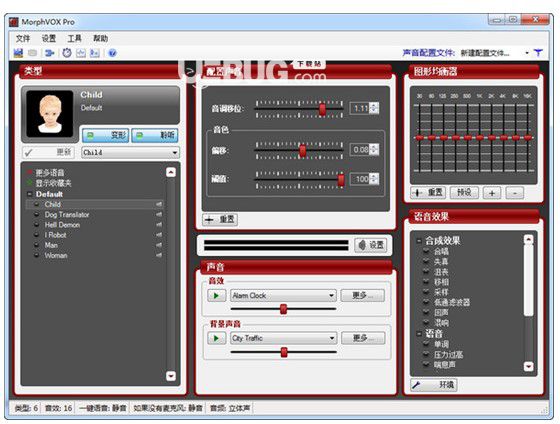Increase the 偏移 value spinner

(374, 147)
